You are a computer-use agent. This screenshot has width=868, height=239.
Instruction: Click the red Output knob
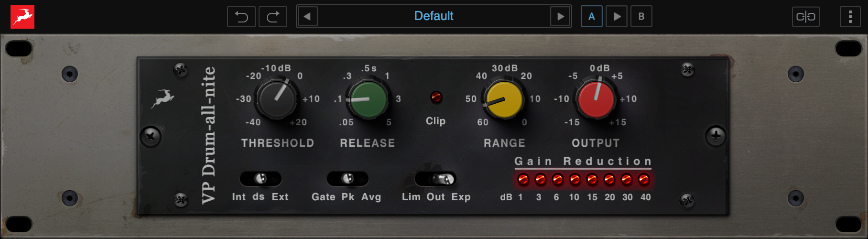coord(596,99)
